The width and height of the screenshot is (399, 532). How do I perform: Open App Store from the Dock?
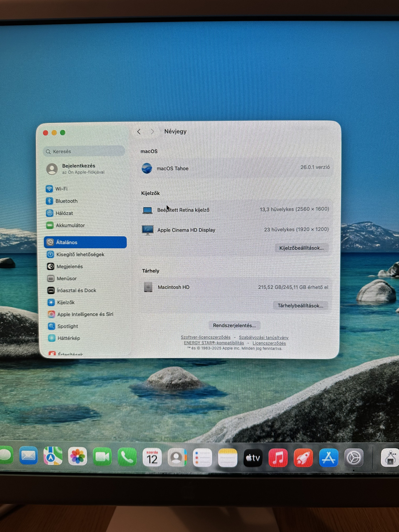point(329,458)
